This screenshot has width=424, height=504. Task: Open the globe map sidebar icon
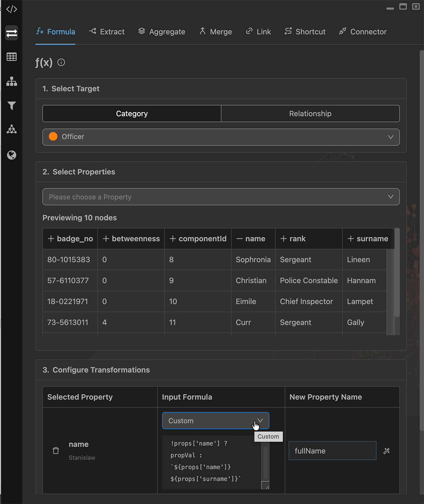click(11, 155)
